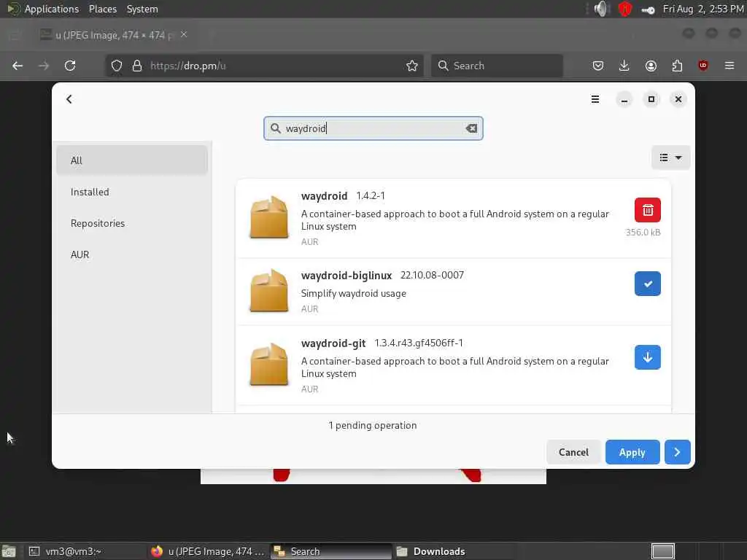Open Firefox account icon
The width and height of the screenshot is (747, 560).
651,66
